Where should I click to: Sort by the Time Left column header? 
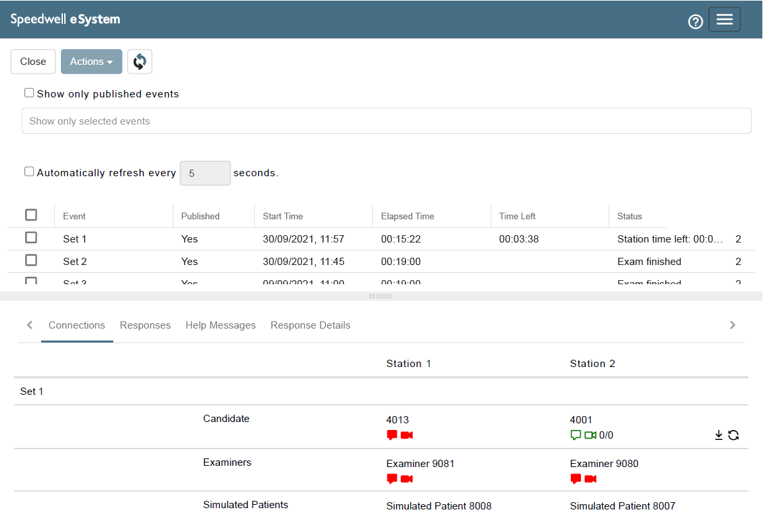517,216
